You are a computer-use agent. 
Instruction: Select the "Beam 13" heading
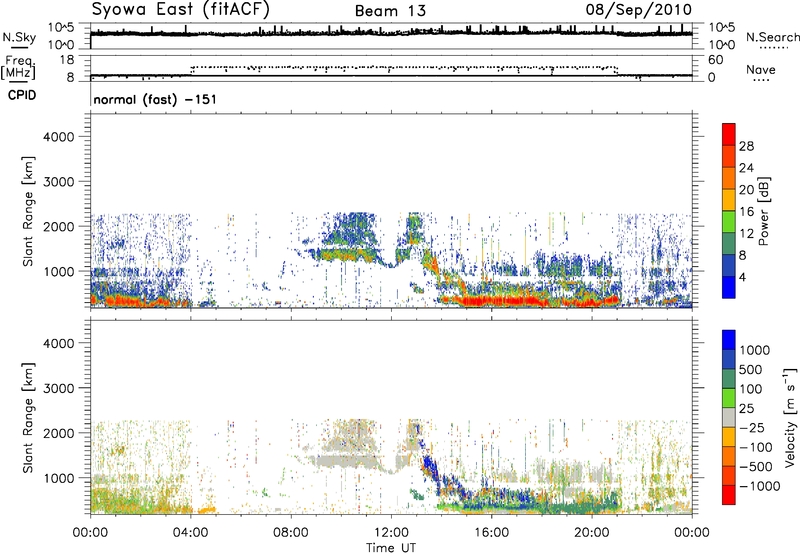[390, 11]
